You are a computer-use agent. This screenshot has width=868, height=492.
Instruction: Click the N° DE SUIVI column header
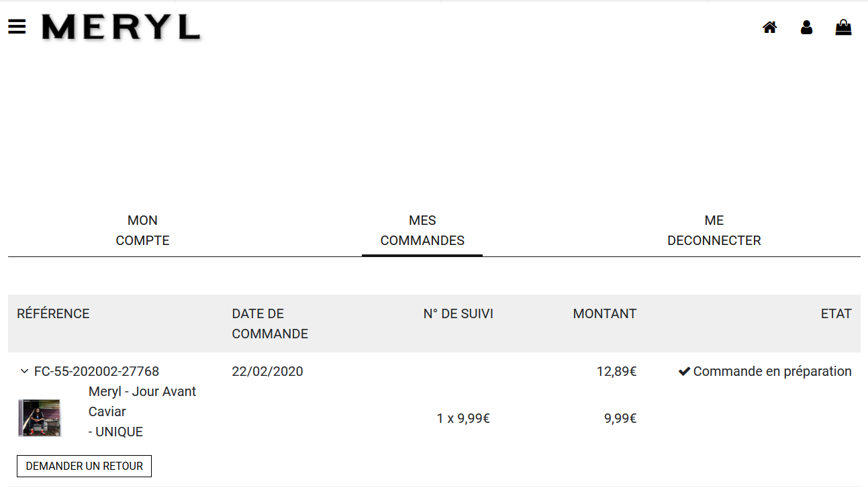458,313
